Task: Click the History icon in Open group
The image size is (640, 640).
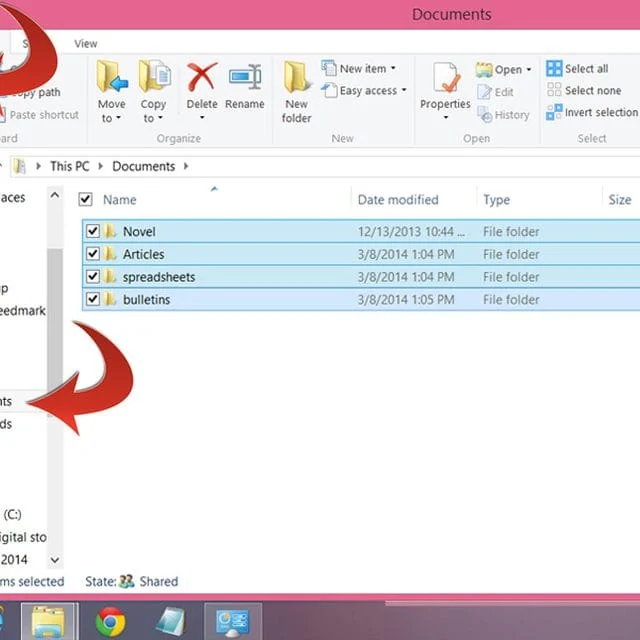Action: point(484,114)
